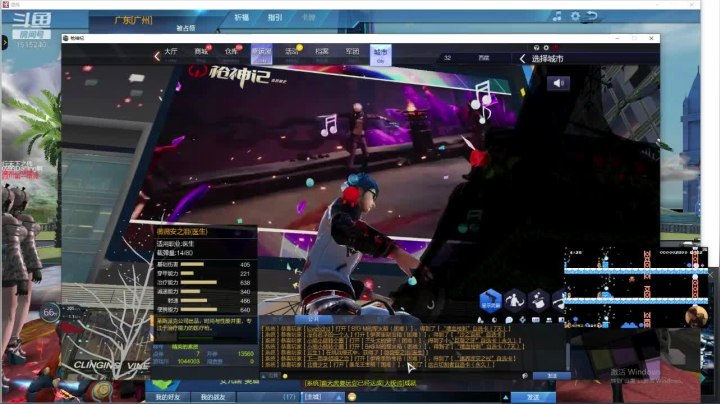Open settings gear in the outer window
This screenshot has width=720, height=404.
coord(575,17)
